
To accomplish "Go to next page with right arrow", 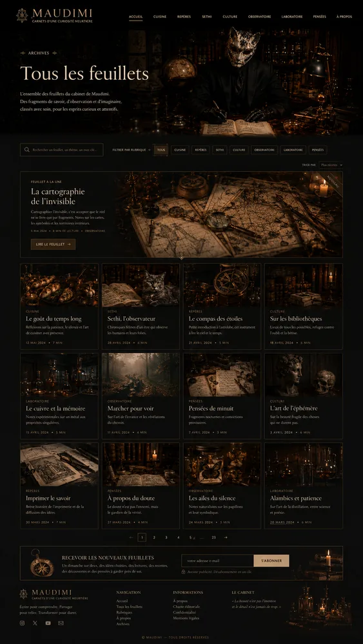I will 226,537.
